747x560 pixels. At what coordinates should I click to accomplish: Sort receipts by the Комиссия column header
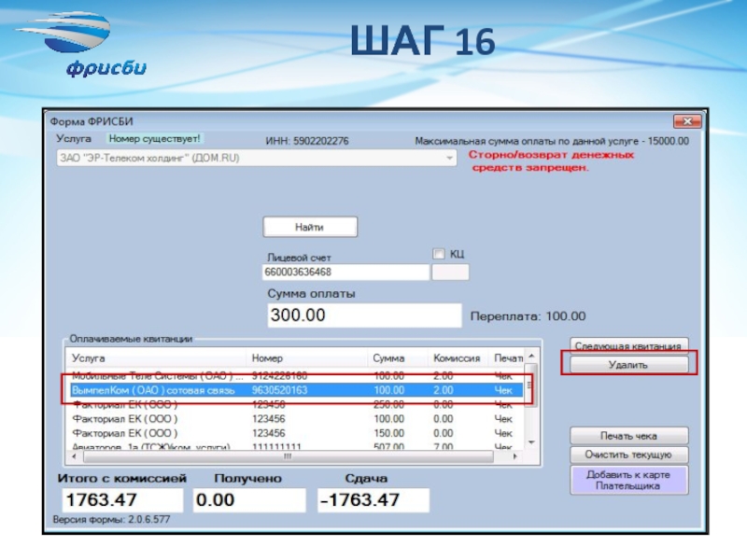(458, 358)
